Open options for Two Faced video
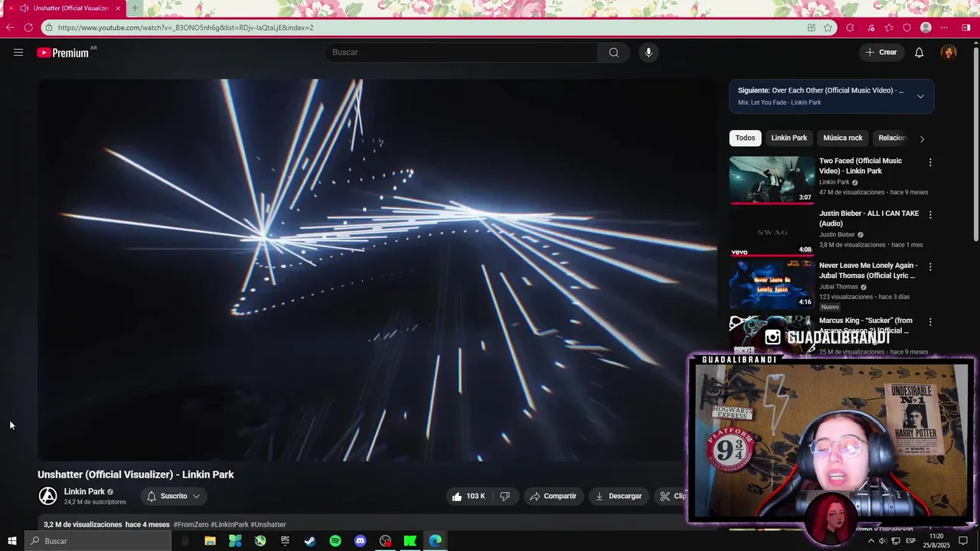Screen dimensions: 980x551 click(930, 162)
